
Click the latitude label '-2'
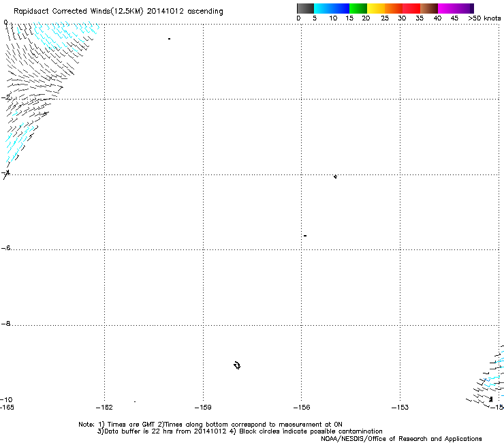click(6, 97)
